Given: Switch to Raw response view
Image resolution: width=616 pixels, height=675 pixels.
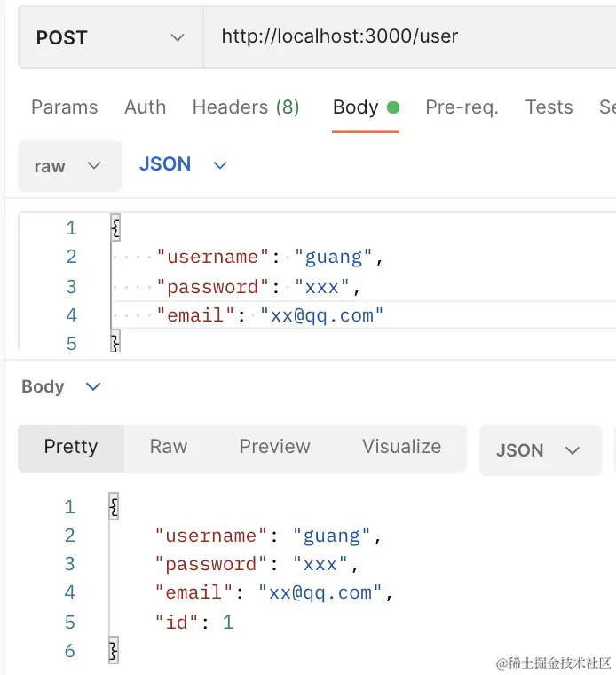Looking at the screenshot, I should (x=169, y=447).
